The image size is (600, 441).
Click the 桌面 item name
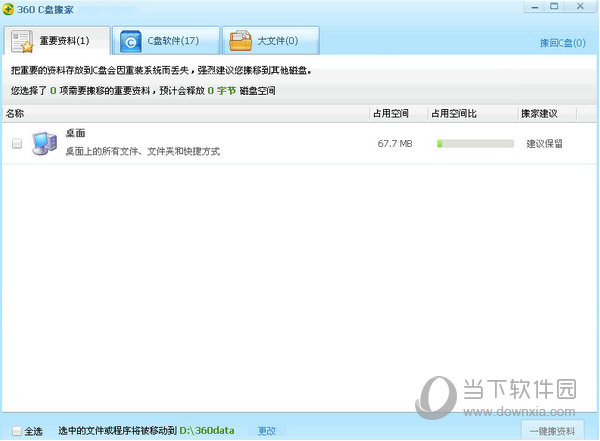click(x=75, y=133)
